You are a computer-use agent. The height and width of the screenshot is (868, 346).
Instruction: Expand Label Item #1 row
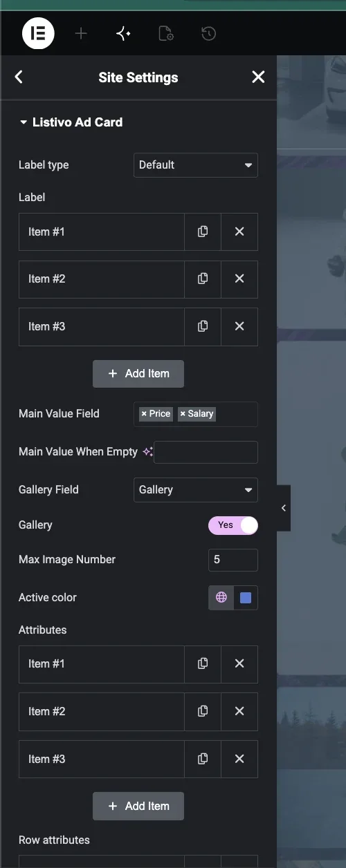tap(102, 232)
